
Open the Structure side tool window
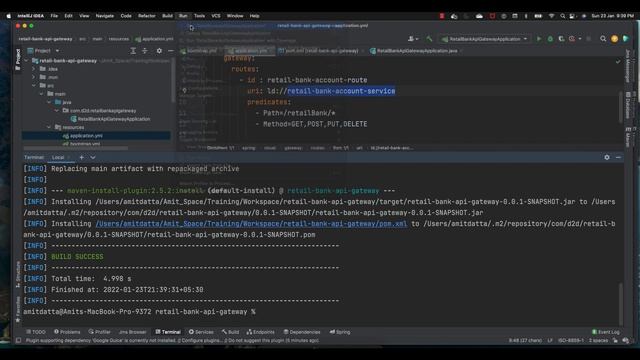pos(18,274)
